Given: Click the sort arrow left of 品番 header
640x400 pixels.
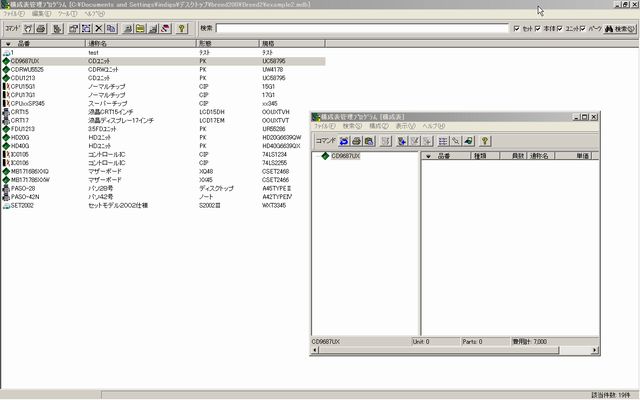Looking at the screenshot, I should 8,45.
